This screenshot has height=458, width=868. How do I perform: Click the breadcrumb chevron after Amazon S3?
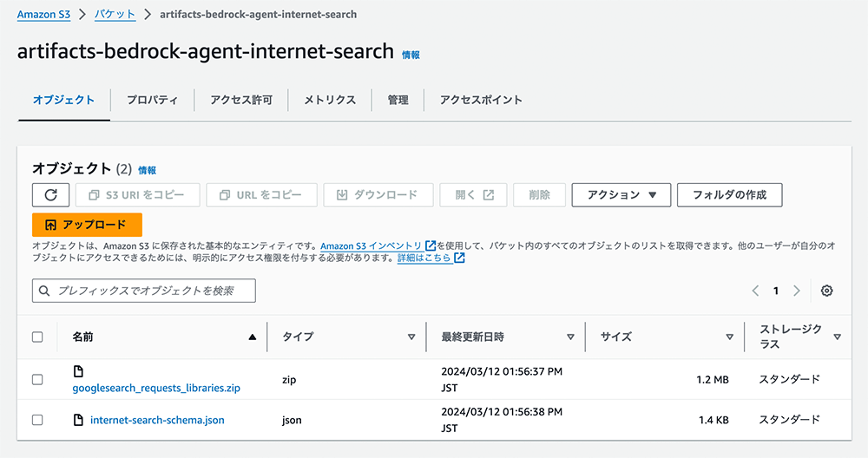coord(82,15)
